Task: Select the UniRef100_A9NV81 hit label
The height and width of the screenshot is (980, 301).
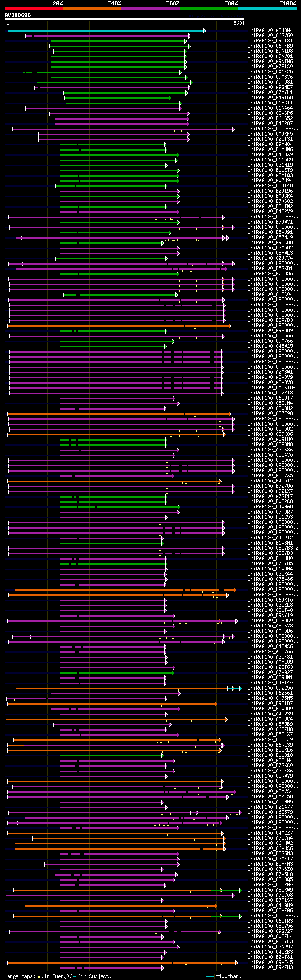Action: [270, 56]
